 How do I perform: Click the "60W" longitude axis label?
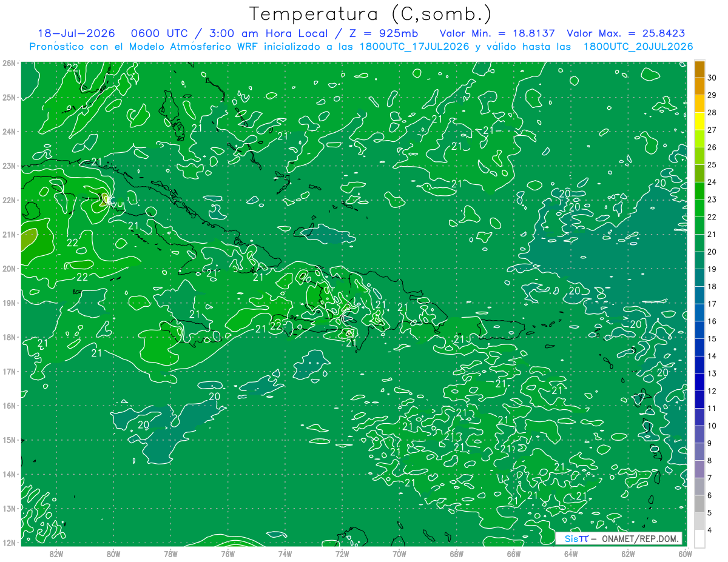pyautogui.click(x=685, y=554)
